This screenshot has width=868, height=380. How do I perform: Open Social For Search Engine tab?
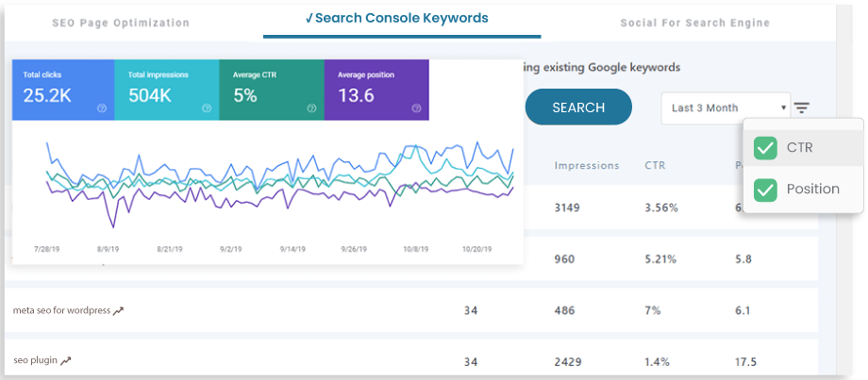pyautogui.click(x=695, y=23)
